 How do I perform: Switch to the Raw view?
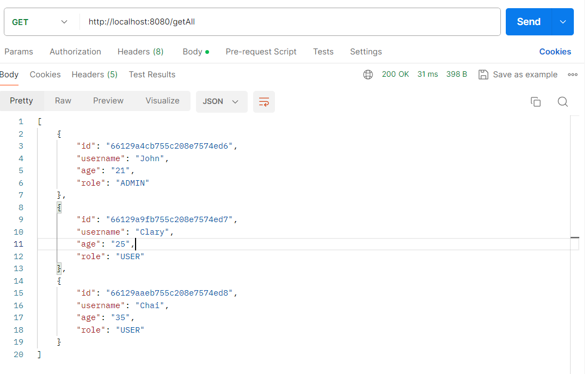(x=63, y=101)
